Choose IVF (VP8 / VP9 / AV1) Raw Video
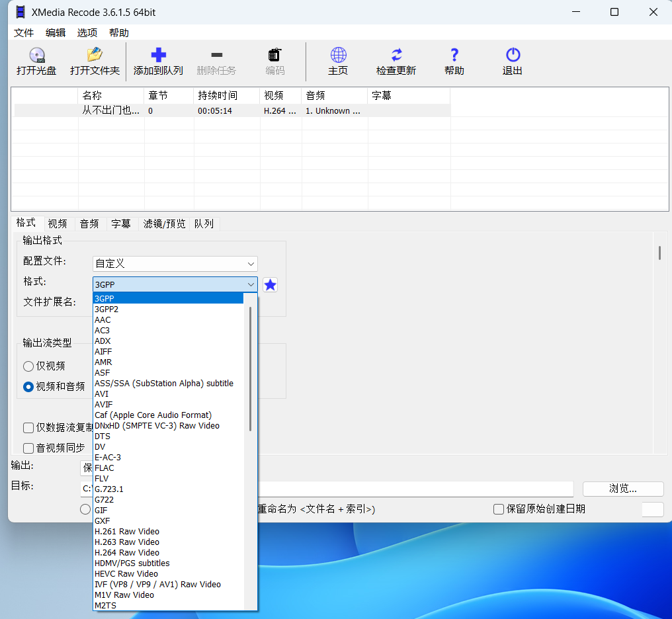The width and height of the screenshot is (672, 619). (169, 585)
